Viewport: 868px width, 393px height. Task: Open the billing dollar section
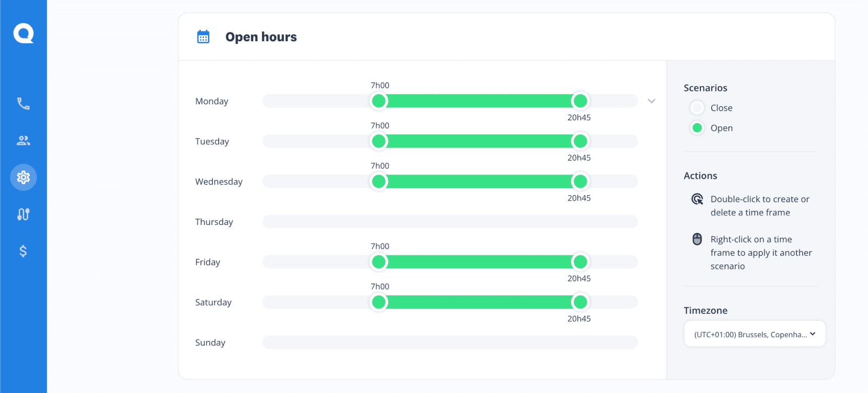[x=23, y=251]
